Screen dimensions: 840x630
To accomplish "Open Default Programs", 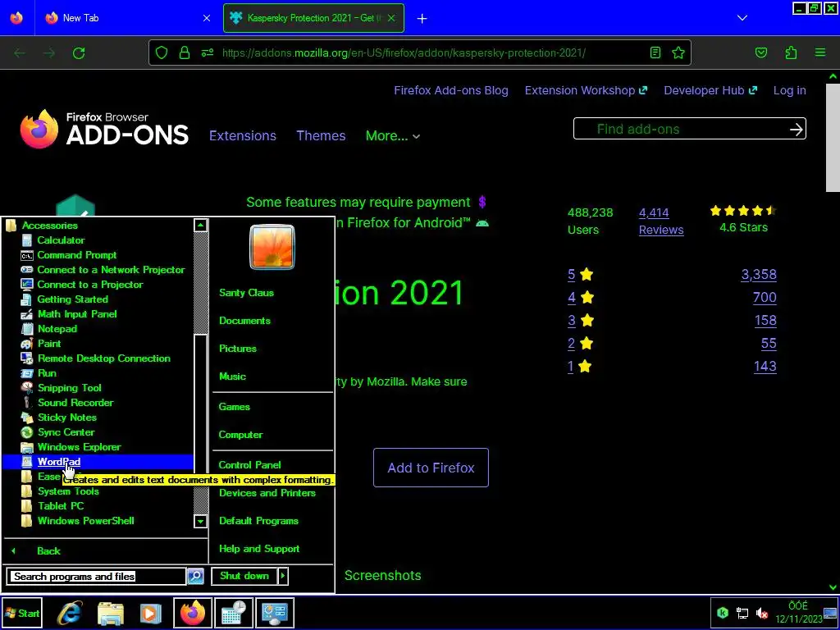I will tap(258, 521).
